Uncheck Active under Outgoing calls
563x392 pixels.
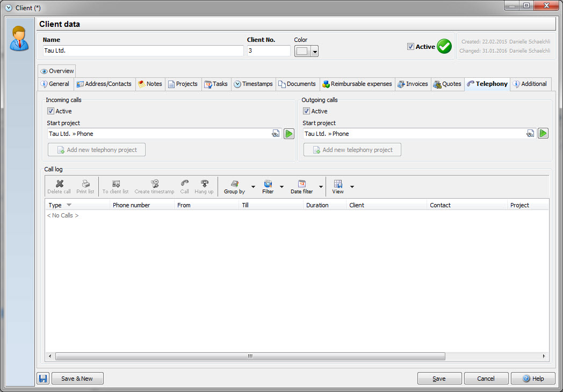[307, 111]
